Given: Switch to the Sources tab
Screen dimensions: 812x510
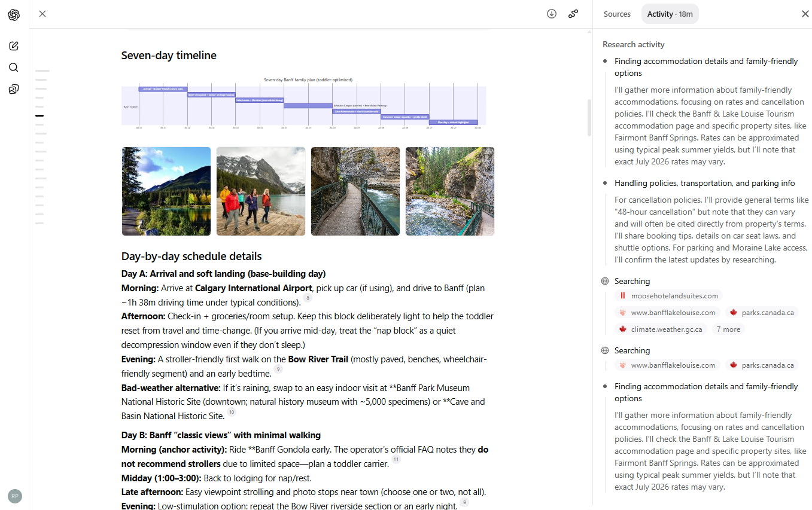Looking at the screenshot, I should [617, 13].
